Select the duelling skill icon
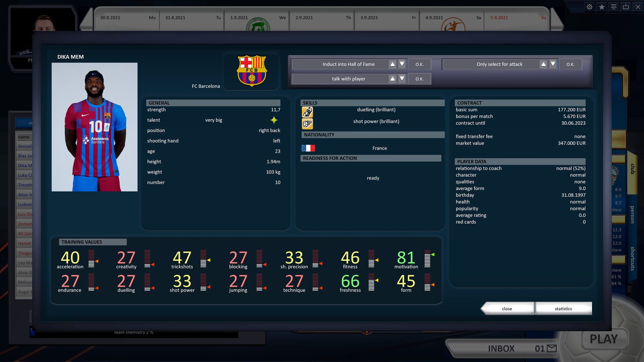644x362 pixels. point(307,112)
